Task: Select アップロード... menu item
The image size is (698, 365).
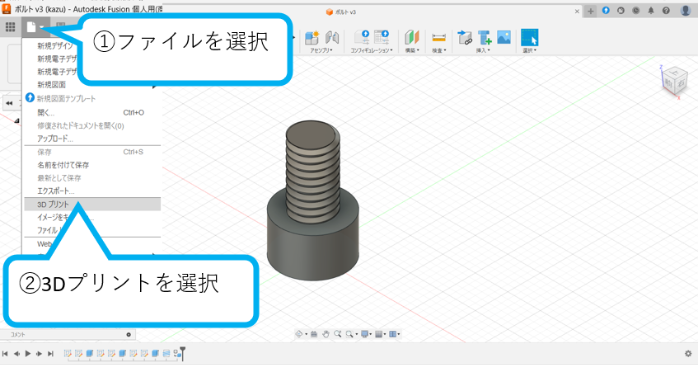Action: click(55, 138)
